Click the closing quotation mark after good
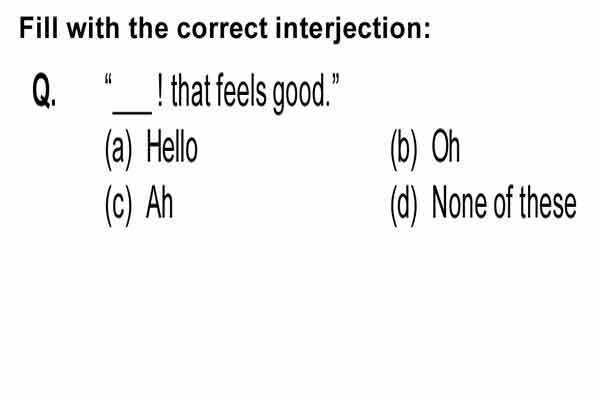 click(x=335, y=81)
